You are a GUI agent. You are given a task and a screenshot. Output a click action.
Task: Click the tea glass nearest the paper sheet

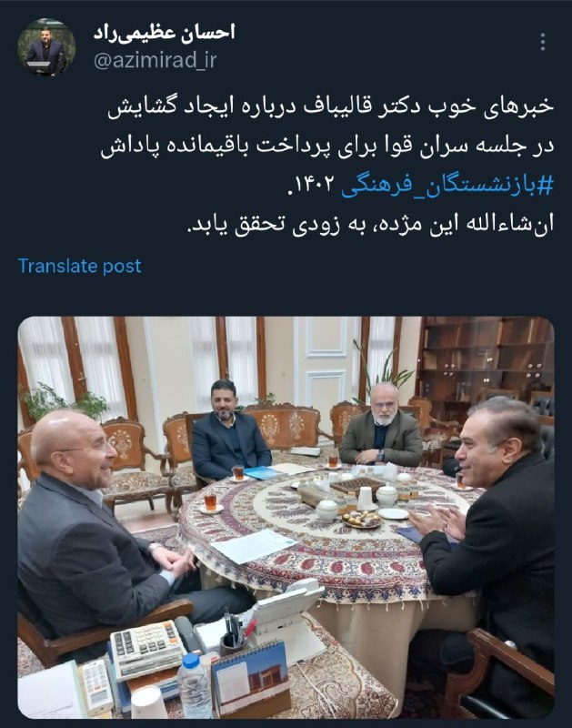pos(211,503)
